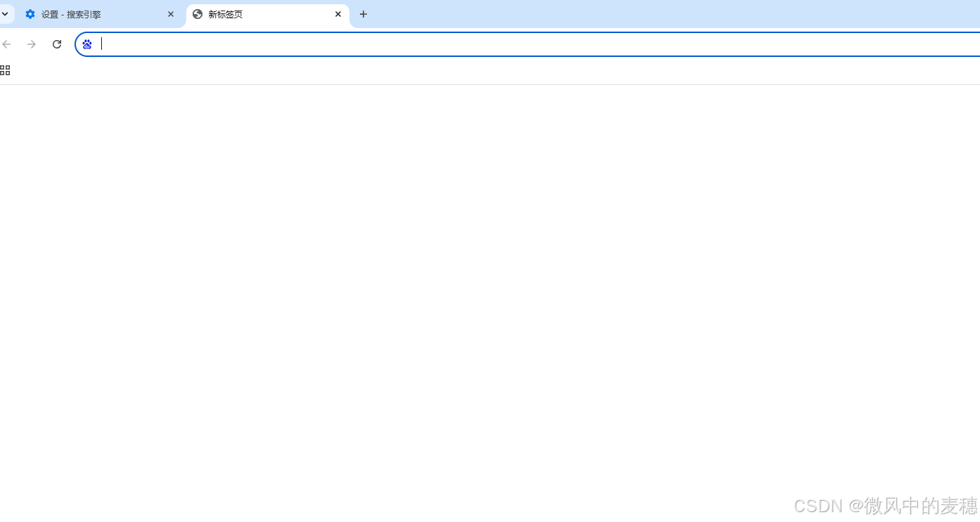
Task: Go back to previous page
Action: point(7,44)
